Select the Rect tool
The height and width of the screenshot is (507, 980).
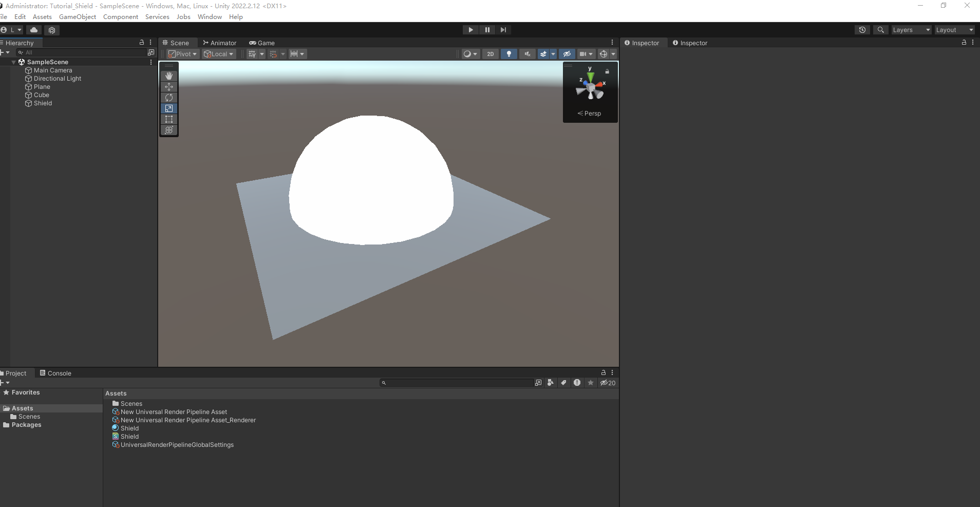[169, 119]
